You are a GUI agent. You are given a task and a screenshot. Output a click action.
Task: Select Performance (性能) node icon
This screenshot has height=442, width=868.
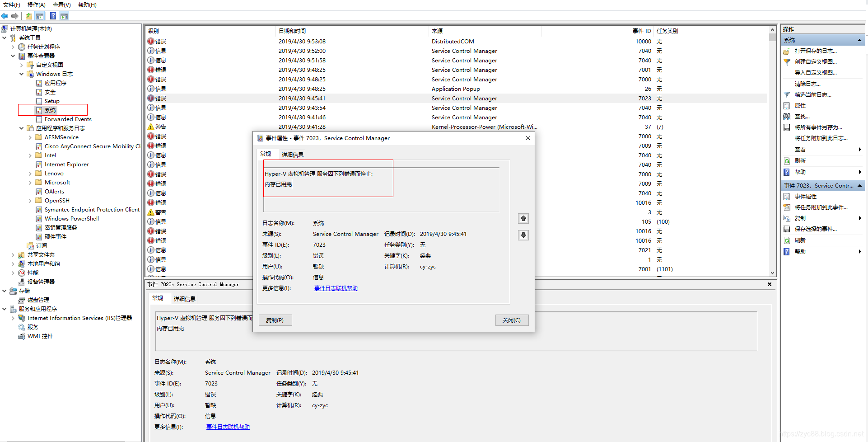[x=22, y=273]
